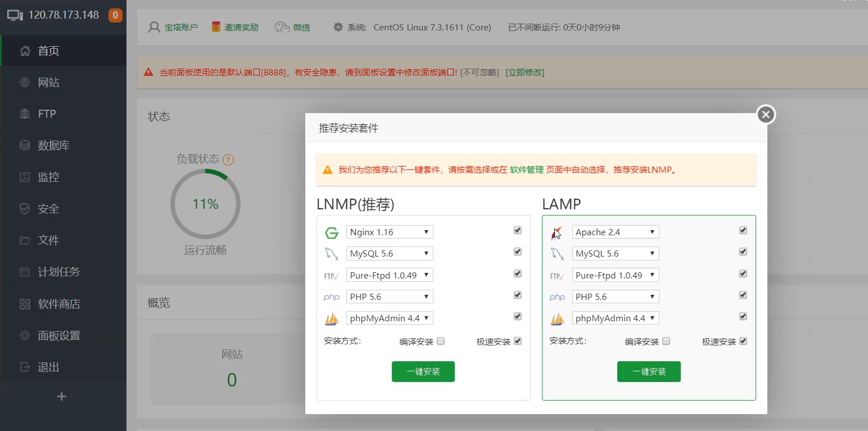The image size is (868, 431).
Task: Click the gear icon beside 面板设置
Action: click(x=25, y=335)
